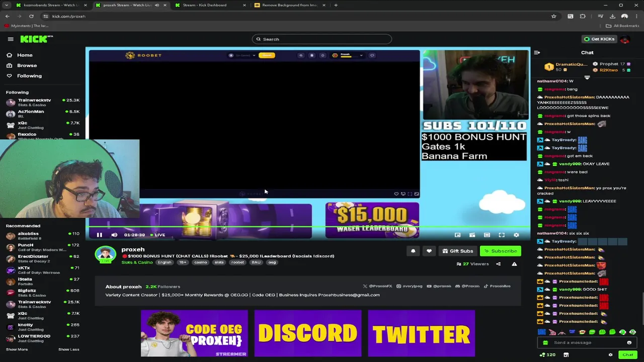Image resolution: width=644 pixels, height=362 pixels.
Task: Open a new browser tab
Action: (x=336, y=5)
